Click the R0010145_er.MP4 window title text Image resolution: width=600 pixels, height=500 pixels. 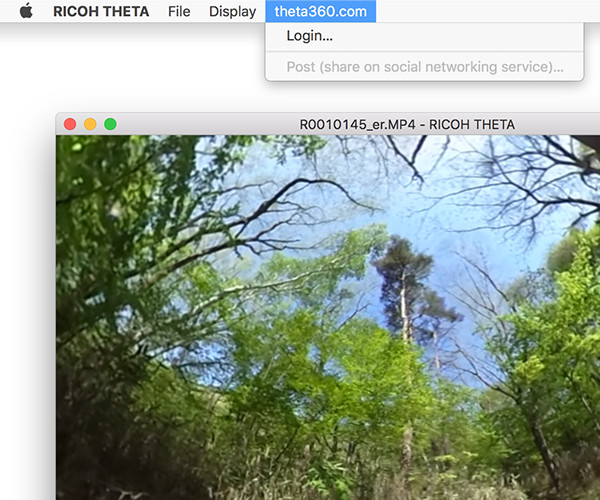click(x=407, y=124)
